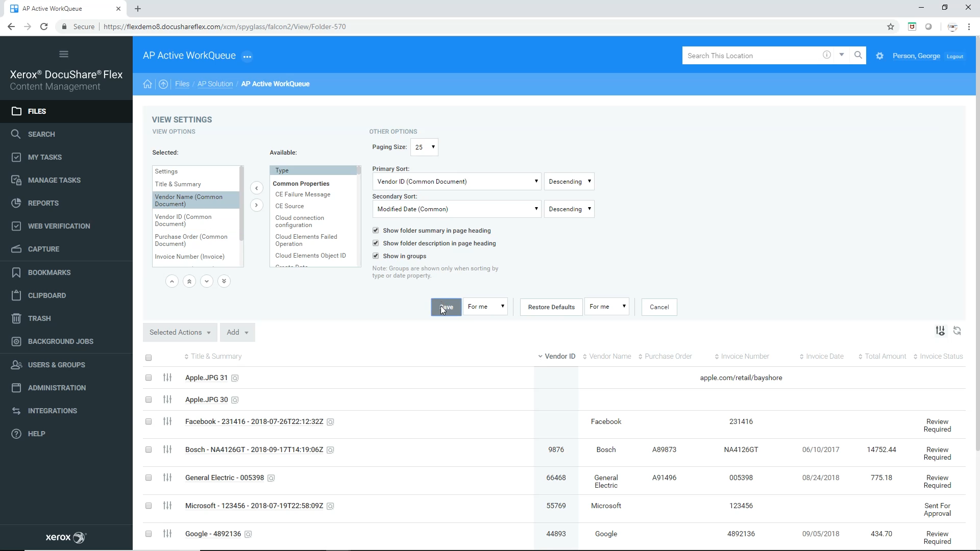Viewport: 980px width, 551px height.
Task: Expand the Primary Sort field dropdown
Action: click(456, 182)
